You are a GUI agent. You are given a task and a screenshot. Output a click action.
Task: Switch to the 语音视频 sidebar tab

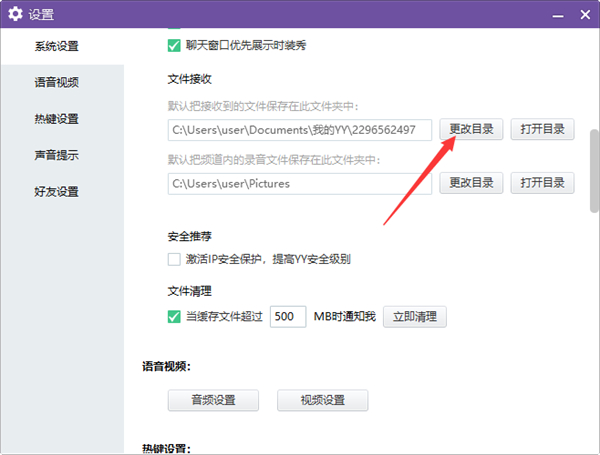[57, 82]
